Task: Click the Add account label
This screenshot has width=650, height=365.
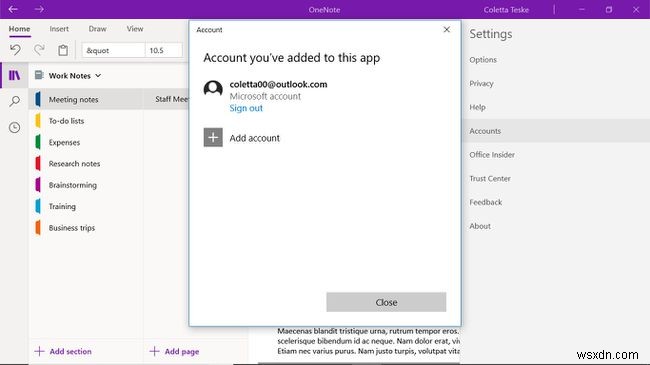Action: tap(255, 138)
